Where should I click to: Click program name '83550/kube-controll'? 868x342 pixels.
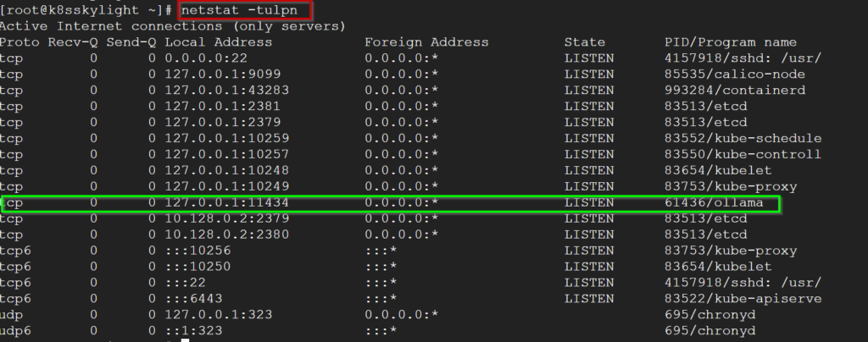tap(743, 154)
